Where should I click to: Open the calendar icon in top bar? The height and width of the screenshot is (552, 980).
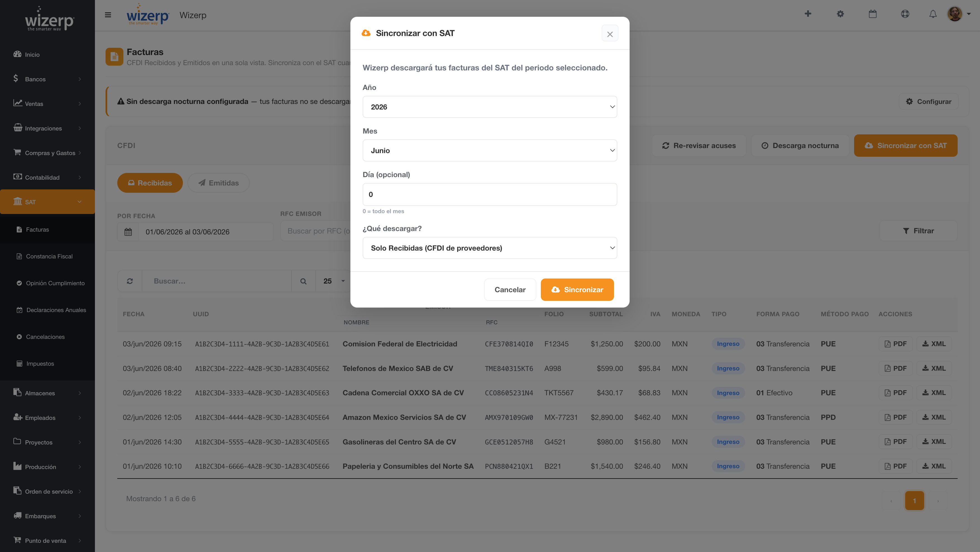click(x=873, y=14)
